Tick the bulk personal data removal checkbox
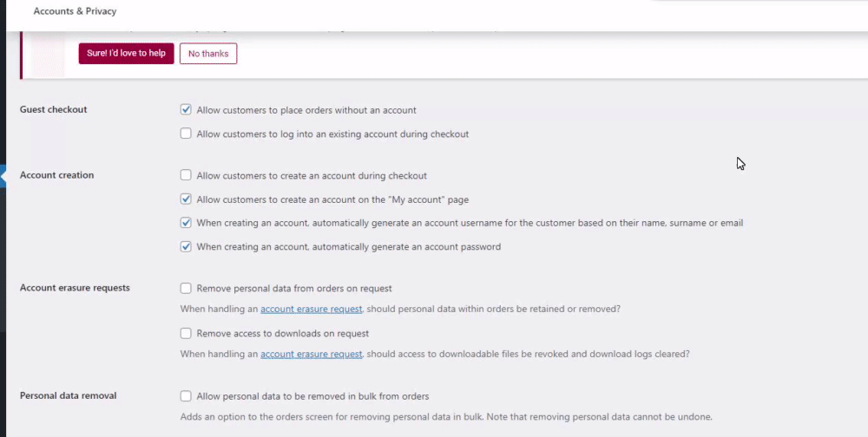Image resolution: width=868 pixels, height=437 pixels. [186, 396]
